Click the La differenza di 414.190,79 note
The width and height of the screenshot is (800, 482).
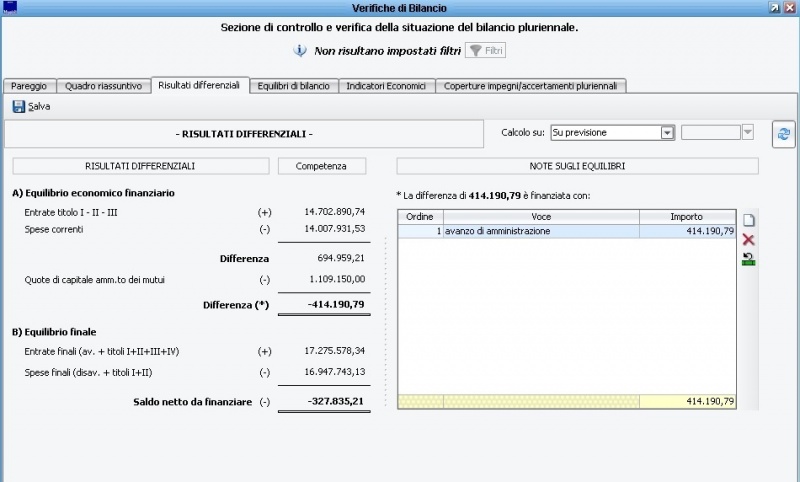pyautogui.click(x=493, y=196)
